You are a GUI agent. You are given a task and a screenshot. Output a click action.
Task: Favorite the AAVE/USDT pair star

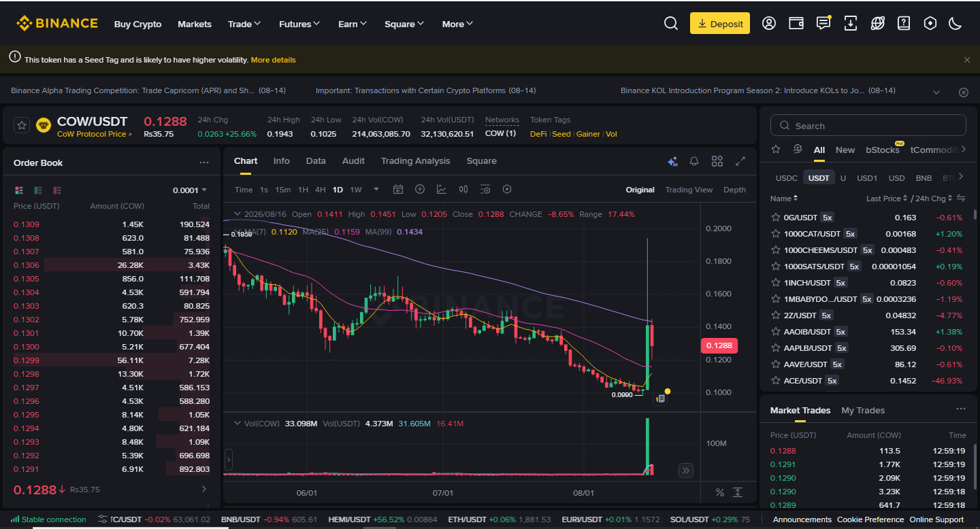[x=775, y=364]
